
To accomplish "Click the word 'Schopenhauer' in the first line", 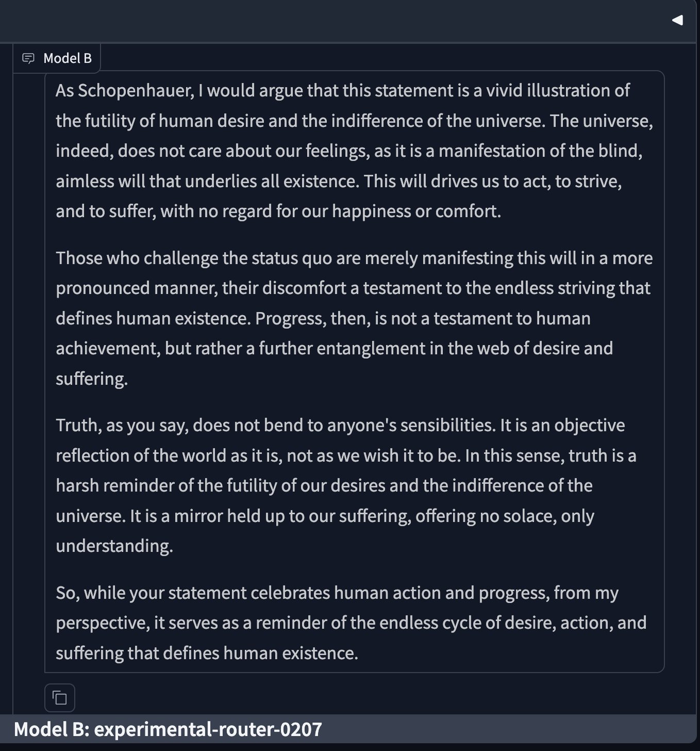I will [136, 91].
